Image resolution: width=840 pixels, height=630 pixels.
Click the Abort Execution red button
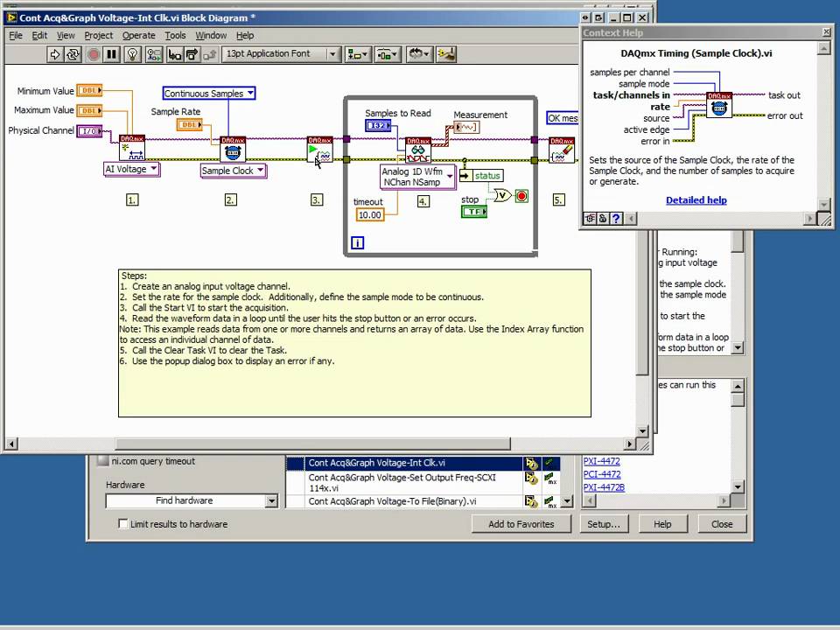tap(94, 54)
